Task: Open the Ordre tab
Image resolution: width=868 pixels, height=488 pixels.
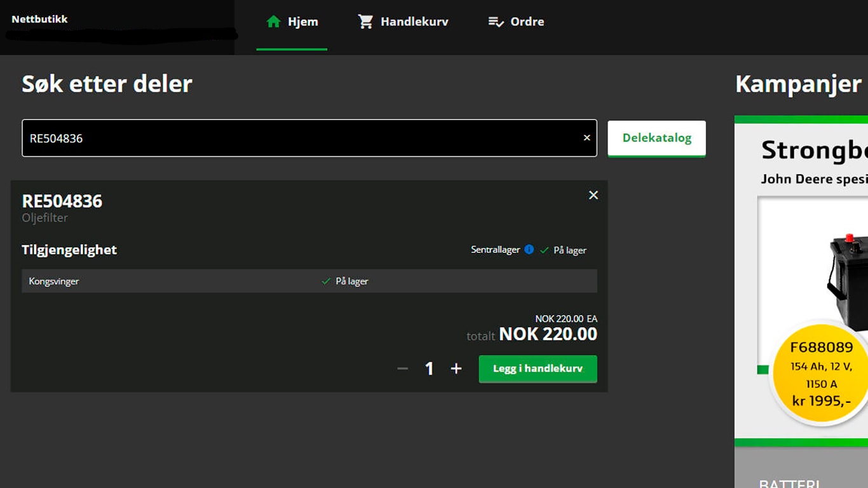Action: click(x=515, y=22)
